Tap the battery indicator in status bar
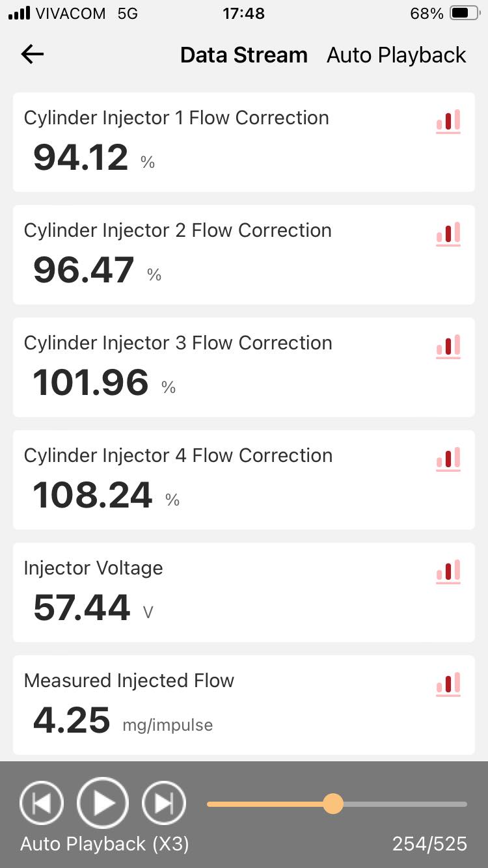Image resolution: width=488 pixels, height=868 pixels. (x=465, y=13)
